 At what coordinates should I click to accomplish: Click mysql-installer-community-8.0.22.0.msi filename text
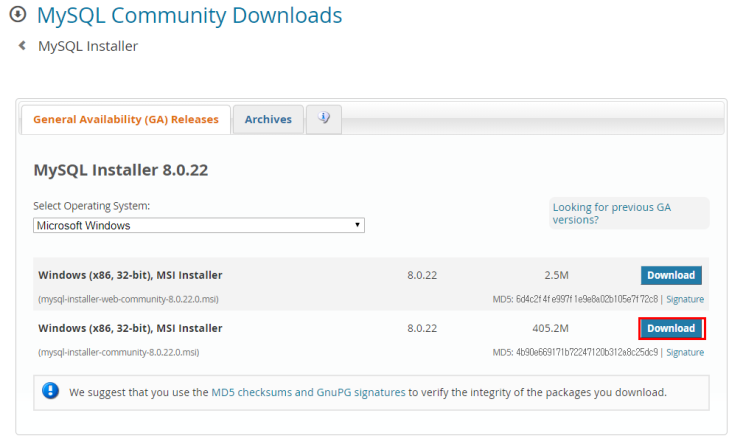(118, 352)
